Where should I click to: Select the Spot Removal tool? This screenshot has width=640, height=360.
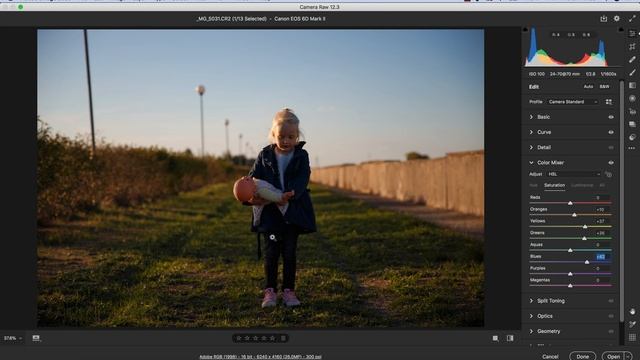coord(632,60)
